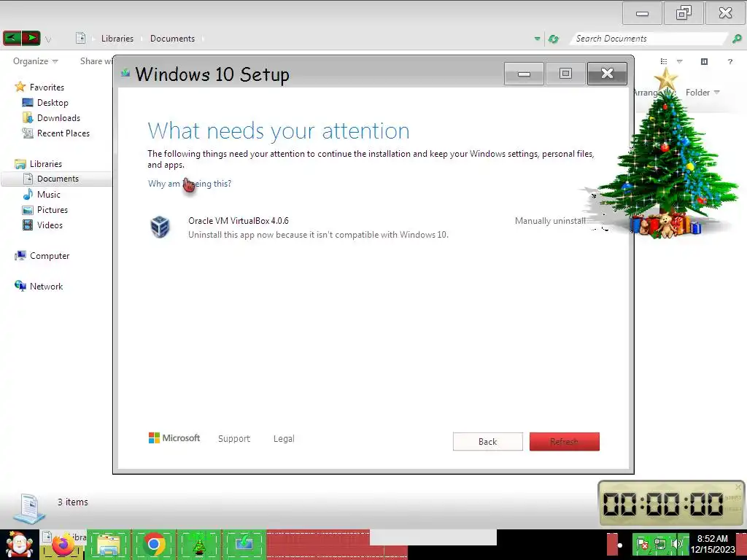
Task: Open the view options dropdown arrow
Action: 680,61
